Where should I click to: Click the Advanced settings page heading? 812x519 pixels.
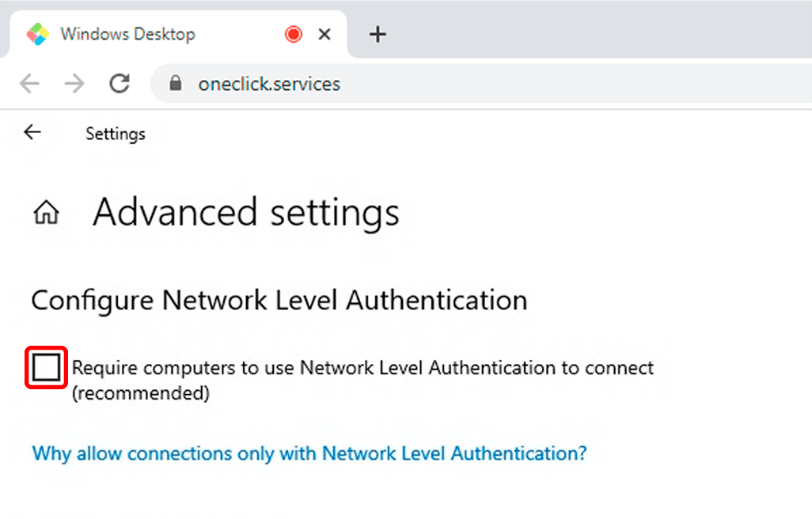click(245, 213)
